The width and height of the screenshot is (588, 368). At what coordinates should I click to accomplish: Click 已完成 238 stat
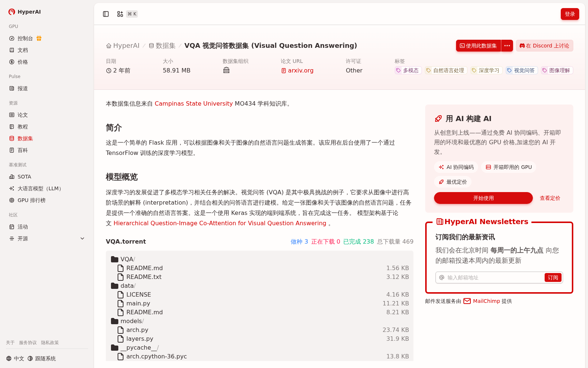click(x=358, y=242)
